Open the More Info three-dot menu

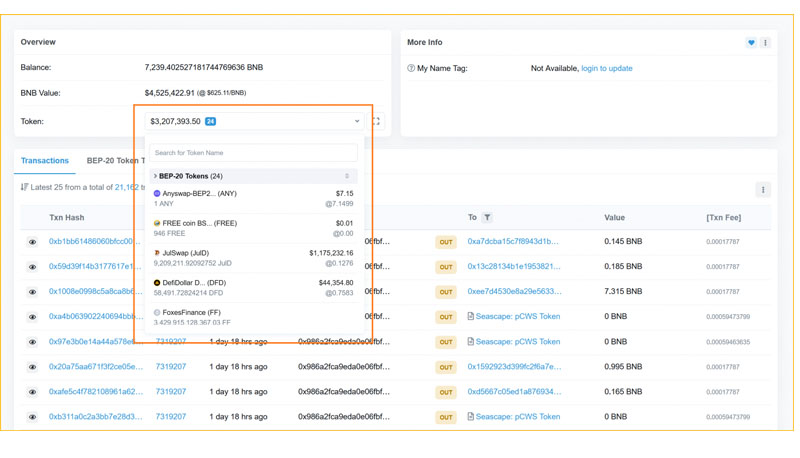[765, 43]
